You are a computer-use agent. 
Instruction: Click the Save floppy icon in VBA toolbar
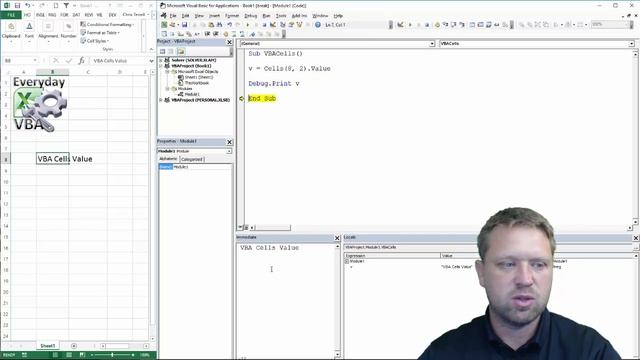(184, 25)
